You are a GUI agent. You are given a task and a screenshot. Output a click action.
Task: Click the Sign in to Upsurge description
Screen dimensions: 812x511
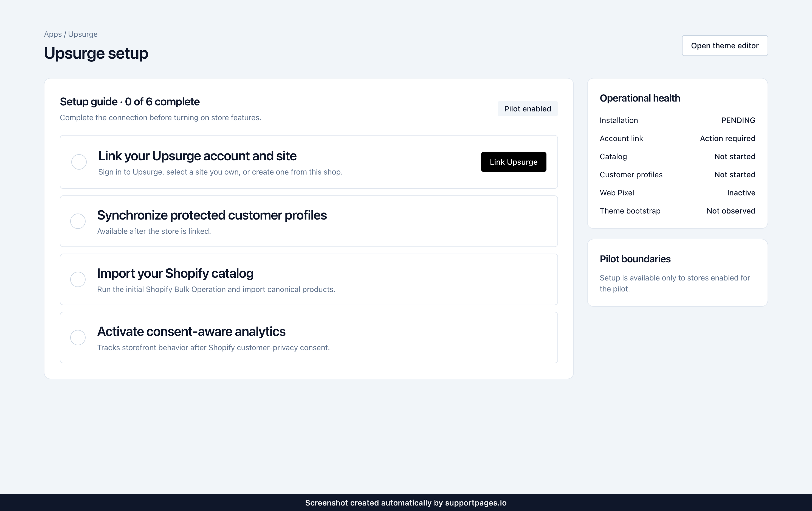(220, 172)
